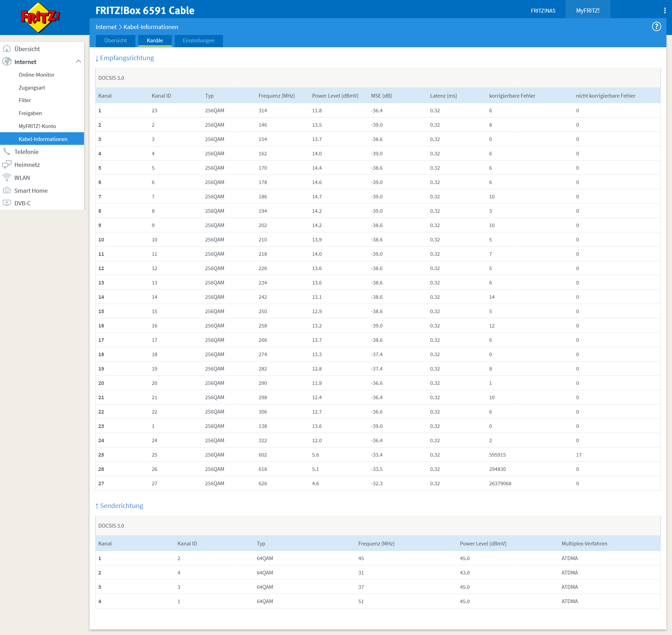
Task: Click ATDMA in upstream channel 1
Action: 569,558
